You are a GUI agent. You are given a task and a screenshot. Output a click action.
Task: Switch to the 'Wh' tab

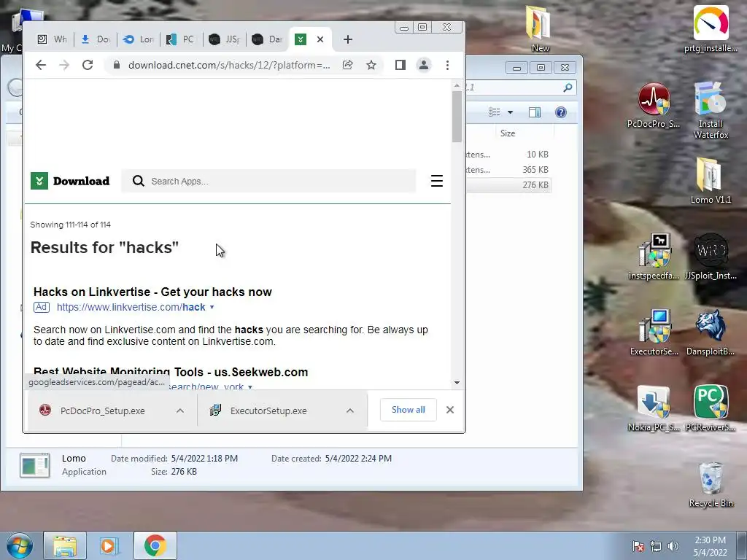click(53, 39)
